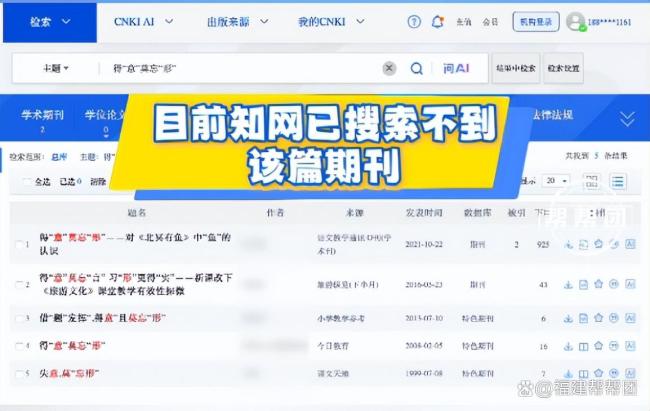Cite the 旅游纵览 row's article
The image size is (650, 411).
tap(614, 284)
